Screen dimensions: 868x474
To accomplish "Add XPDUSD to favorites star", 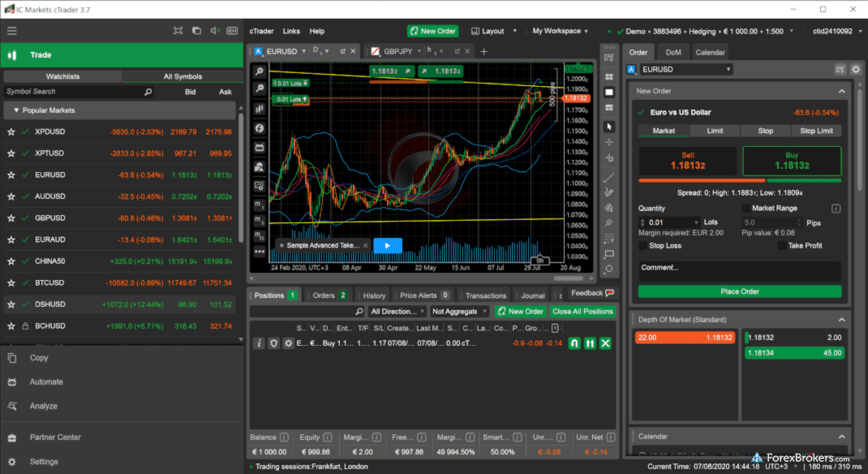I will (x=11, y=132).
